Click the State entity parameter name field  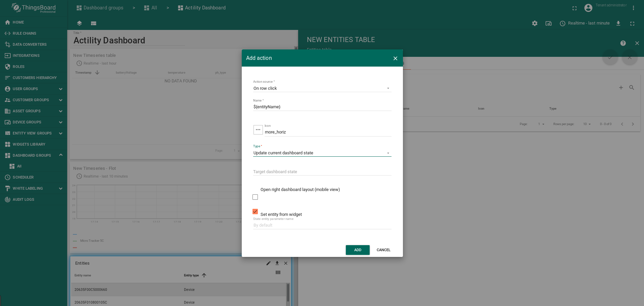point(322,225)
